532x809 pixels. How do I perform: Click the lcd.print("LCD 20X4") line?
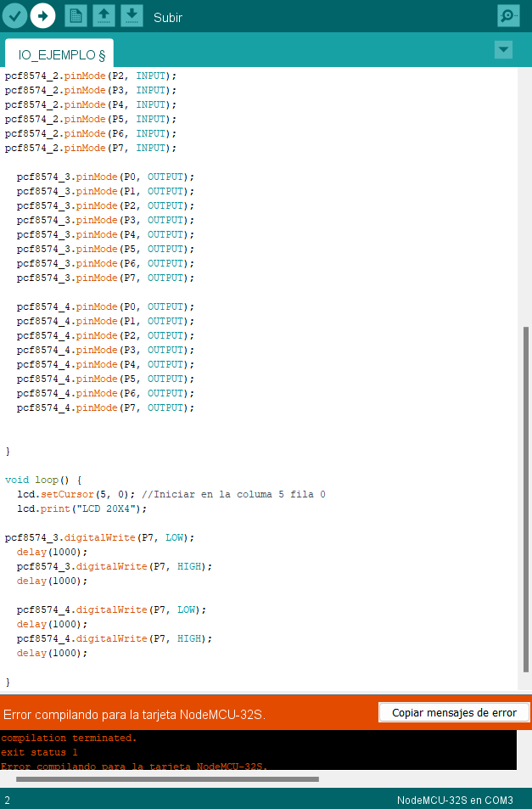coord(81,508)
